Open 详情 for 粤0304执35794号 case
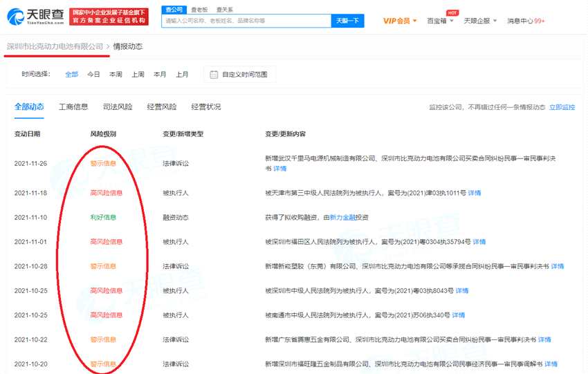The height and width of the screenshot is (374, 588). pos(479,242)
